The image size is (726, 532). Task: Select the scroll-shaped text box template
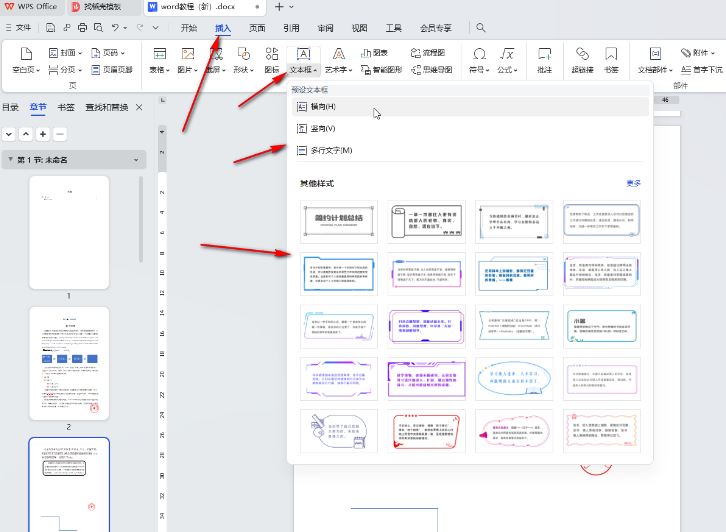426,222
